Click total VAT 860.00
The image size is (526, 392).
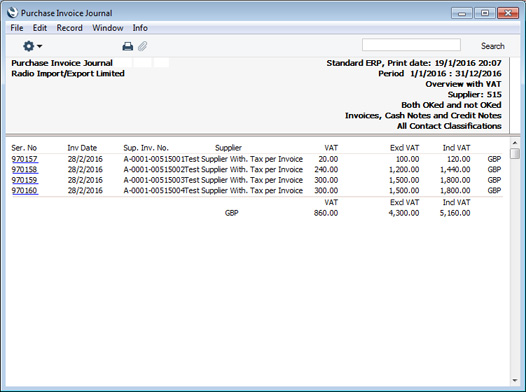coord(326,213)
